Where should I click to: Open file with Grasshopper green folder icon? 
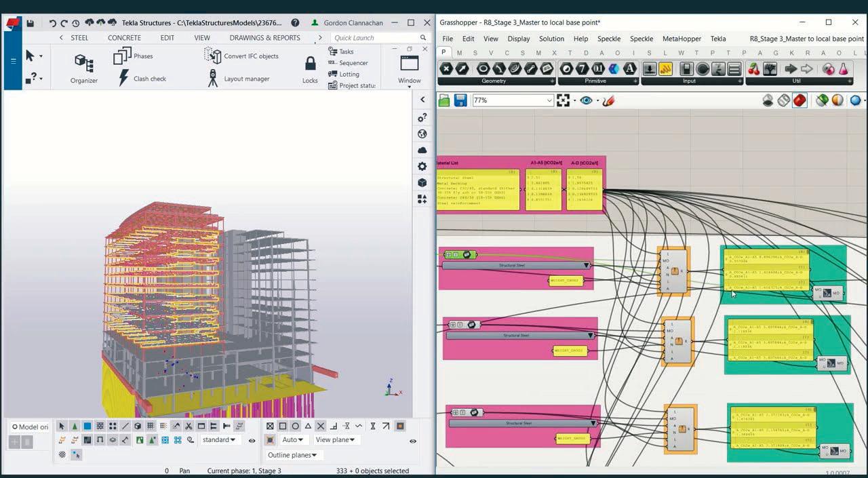pyautogui.click(x=444, y=100)
